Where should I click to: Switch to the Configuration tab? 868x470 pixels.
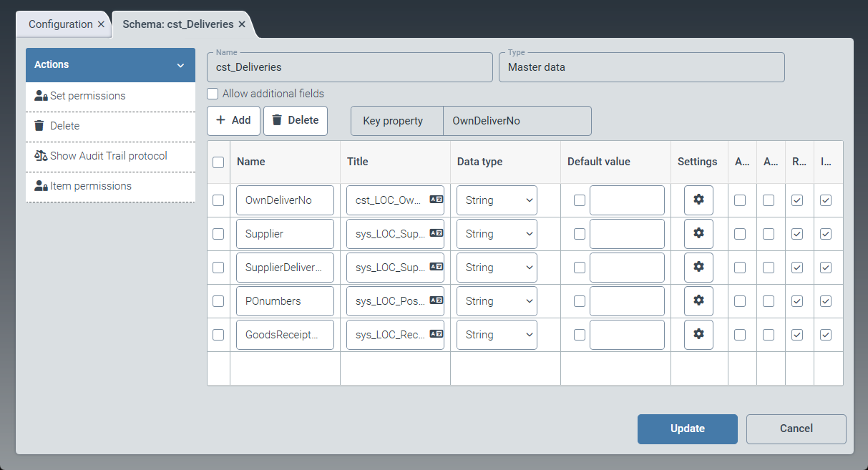pos(60,24)
